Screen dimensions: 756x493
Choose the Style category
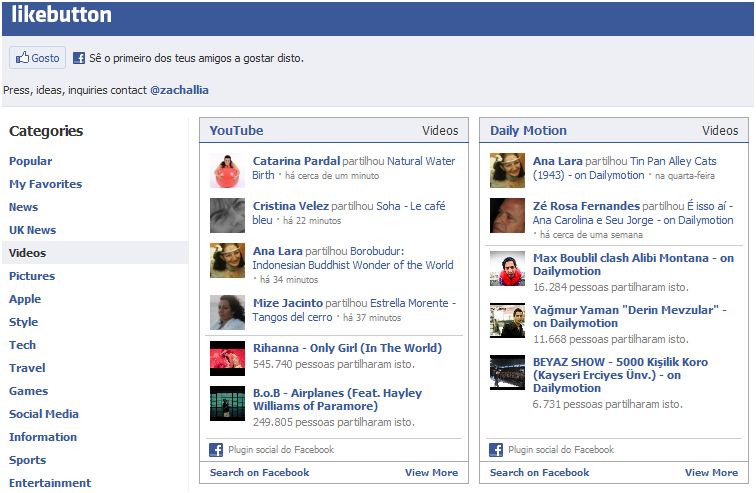[x=23, y=322]
